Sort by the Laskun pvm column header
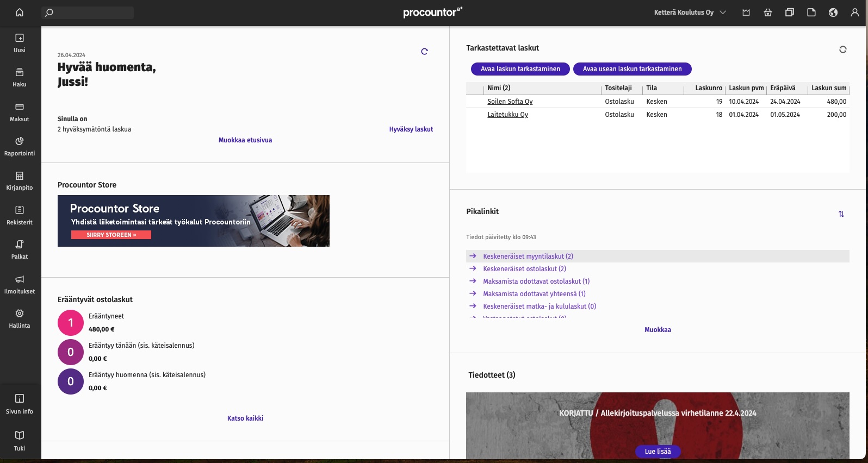Viewport: 868px width, 463px height. point(746,88)
